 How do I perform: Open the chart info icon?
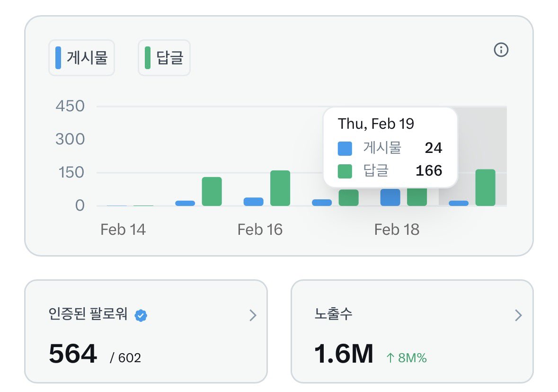501,50
